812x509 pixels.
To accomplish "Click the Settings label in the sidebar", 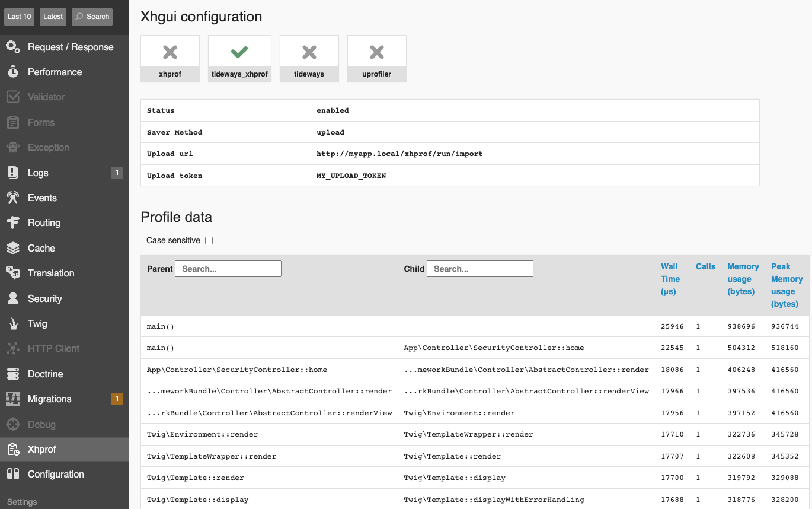I will click(22, 502).
